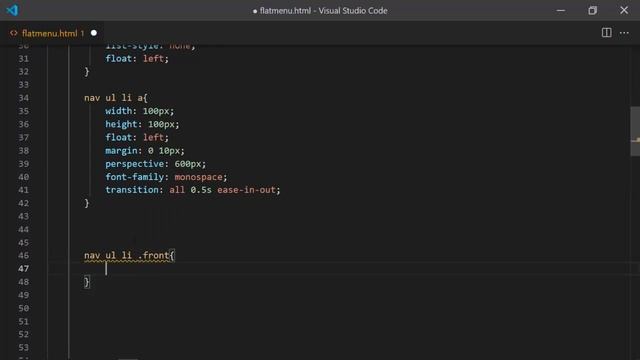Click the closing brace on line 32
Viewport: 640px width, 360px height.
point(87,71)
